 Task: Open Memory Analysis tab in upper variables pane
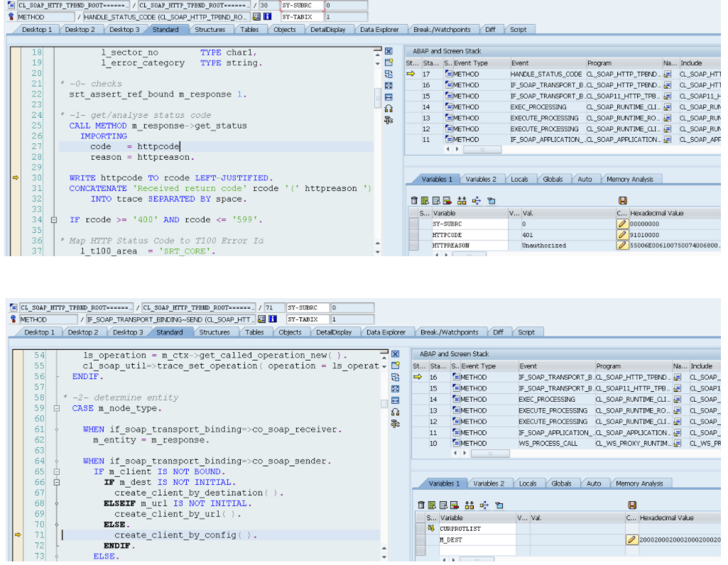pyautogui.click(x=629, y=179)
